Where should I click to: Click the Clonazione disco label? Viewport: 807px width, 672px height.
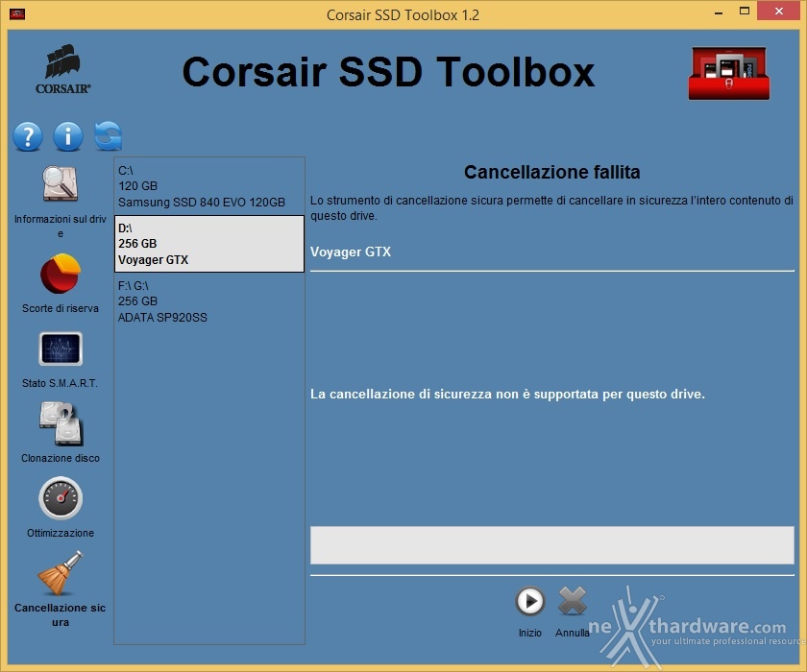pyautogui.click(x=61, y=458)
